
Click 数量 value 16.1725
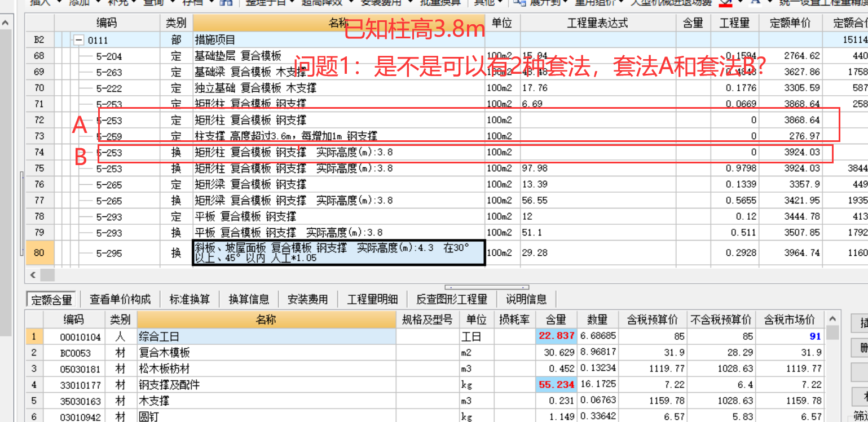point(597,385)
